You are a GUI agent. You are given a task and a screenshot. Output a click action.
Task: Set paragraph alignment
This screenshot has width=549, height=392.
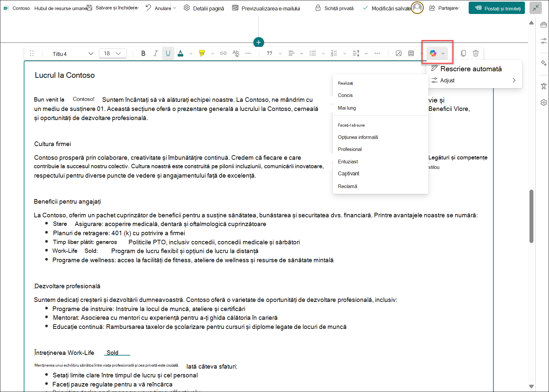tap(291, 53)
